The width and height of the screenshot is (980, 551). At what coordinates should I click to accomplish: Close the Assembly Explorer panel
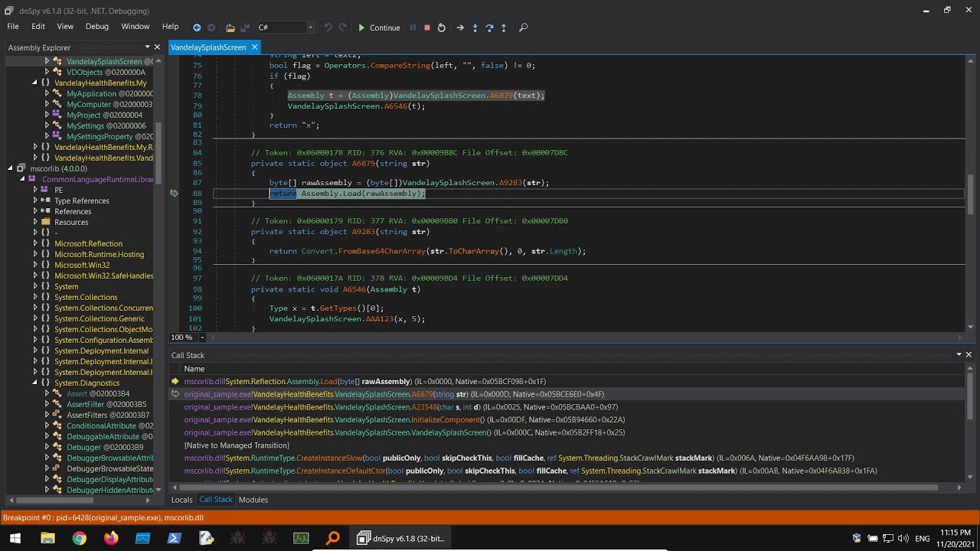pos(157,47)
